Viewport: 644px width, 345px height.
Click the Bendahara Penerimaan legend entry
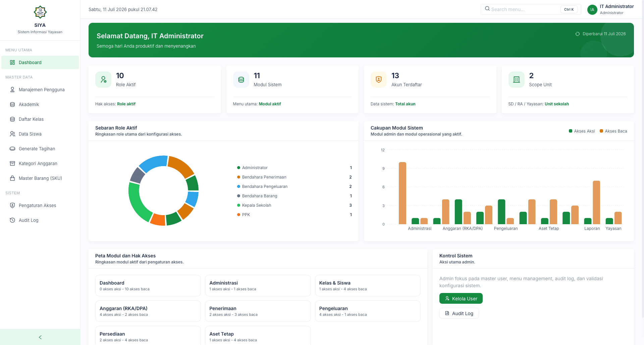coord(294,177)
